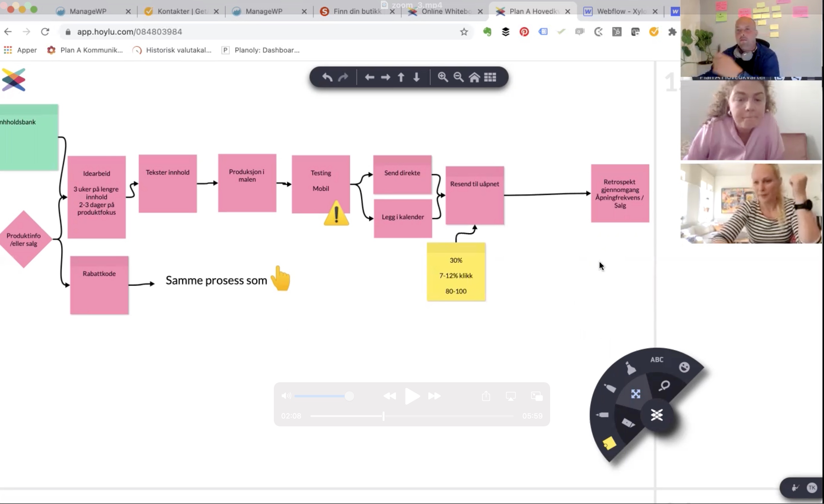This screenshot has width=824, height=504.
Task: Open the Evernote extension
Action: point(487,32)
